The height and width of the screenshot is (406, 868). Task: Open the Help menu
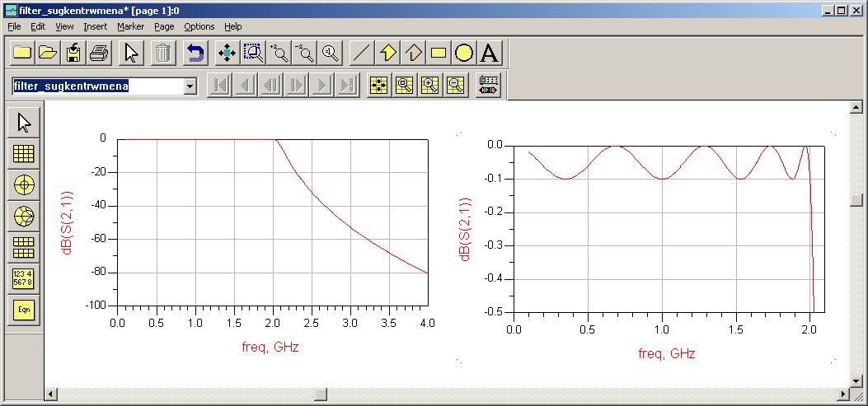[x=233, y=26]
